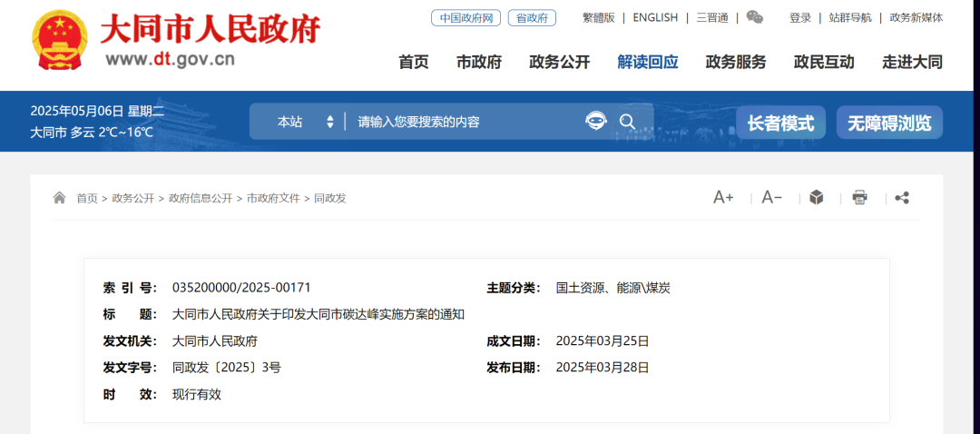Image resolution: width=980 pixels, height=434 pixels.
Task: Click the topic value 国土资源、能源\煤炭
Action: click(613, 288)
